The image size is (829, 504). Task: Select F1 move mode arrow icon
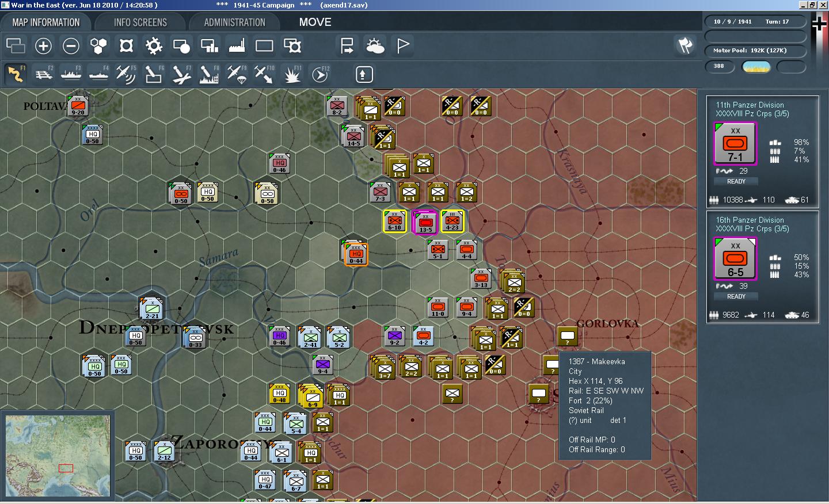pyautogui.click(x=16, y=74)
